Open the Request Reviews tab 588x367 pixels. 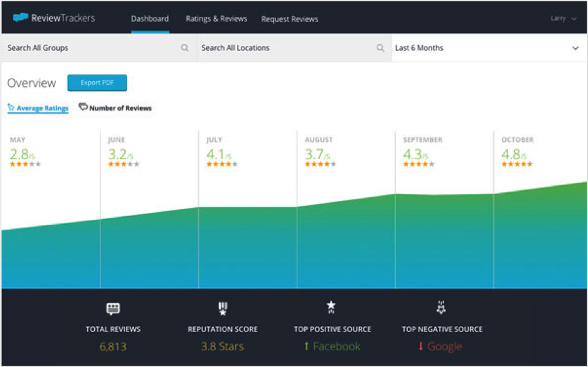click(x=289, y=19)
